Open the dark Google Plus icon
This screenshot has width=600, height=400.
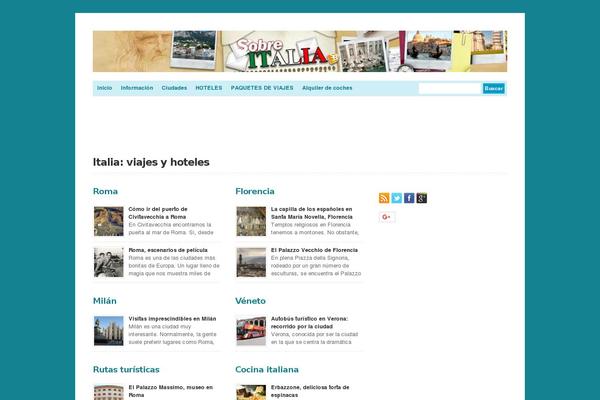pyautogui.click(x=422, y=198)
